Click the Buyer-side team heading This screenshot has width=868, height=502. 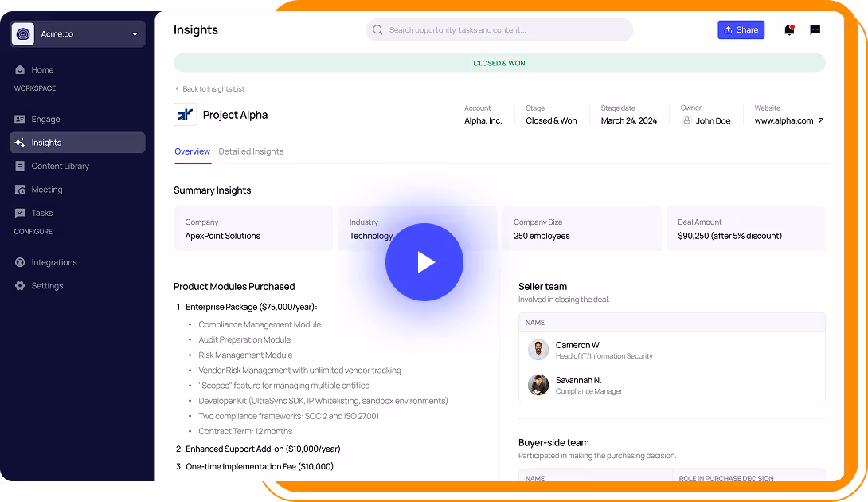[x=553, y=443]
